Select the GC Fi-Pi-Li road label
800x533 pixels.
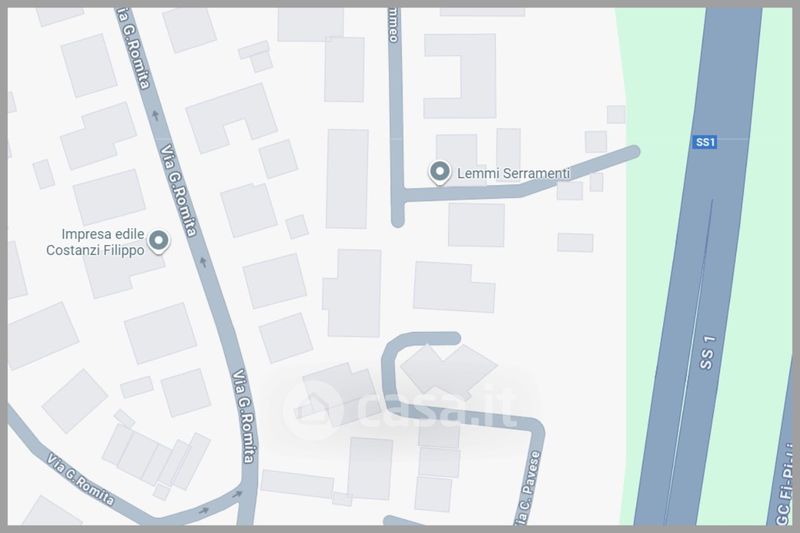tap(785, 487)
